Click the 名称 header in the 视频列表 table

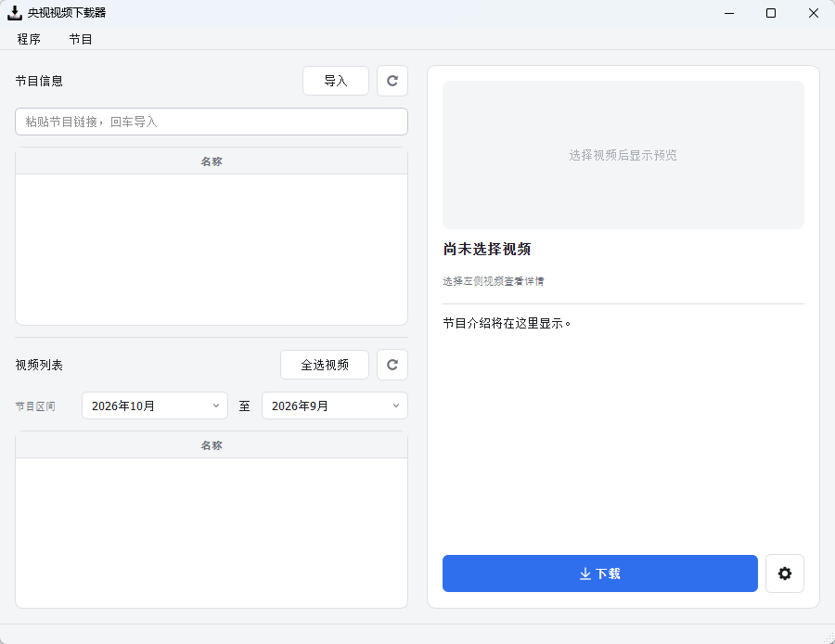click(x=212, y=445)
